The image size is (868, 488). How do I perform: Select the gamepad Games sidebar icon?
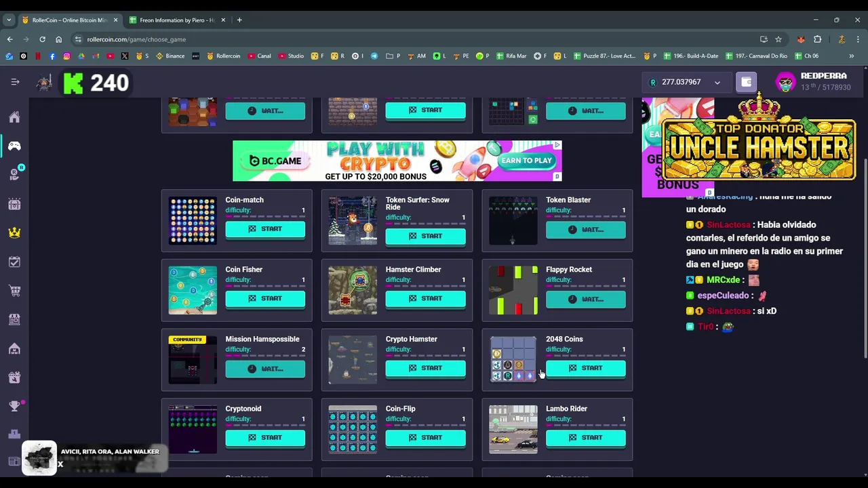pyautogui.click(x=14, y=146)
